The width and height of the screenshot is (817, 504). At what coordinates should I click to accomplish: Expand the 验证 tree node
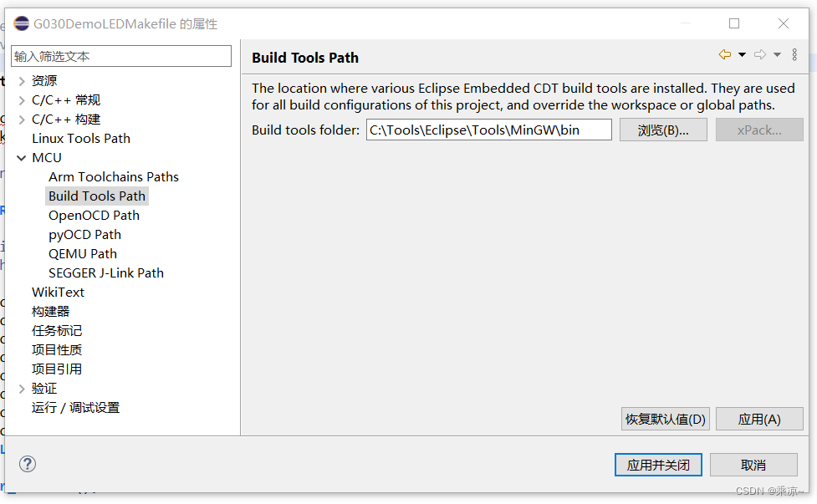pyautogui.click(x=23, y=388)
